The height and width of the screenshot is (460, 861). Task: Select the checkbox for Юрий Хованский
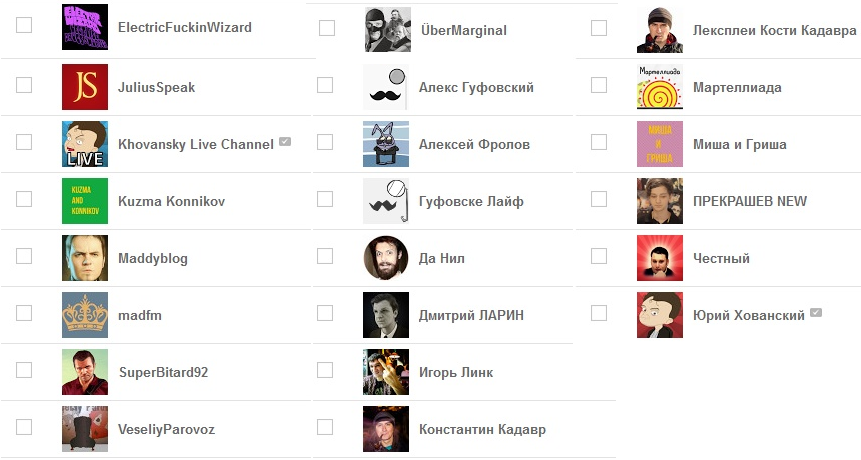pyautogui.click(x=599, y=313)
